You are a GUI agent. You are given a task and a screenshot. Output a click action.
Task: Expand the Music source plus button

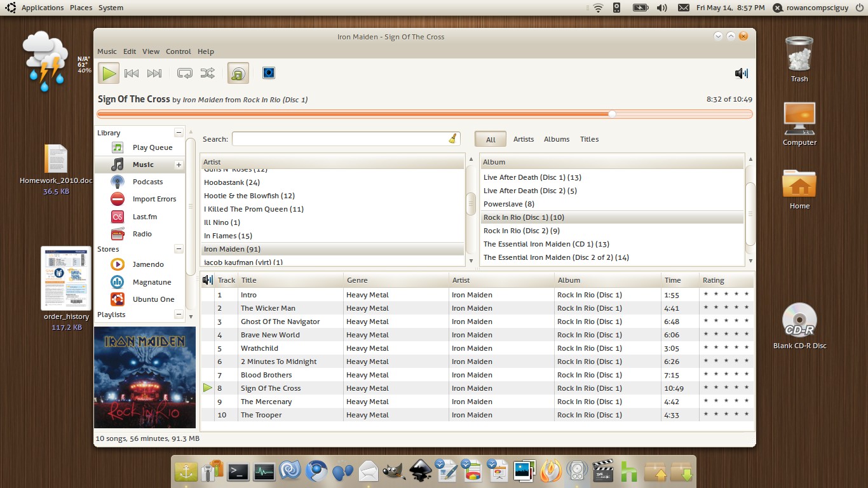[x=179, y=165]
